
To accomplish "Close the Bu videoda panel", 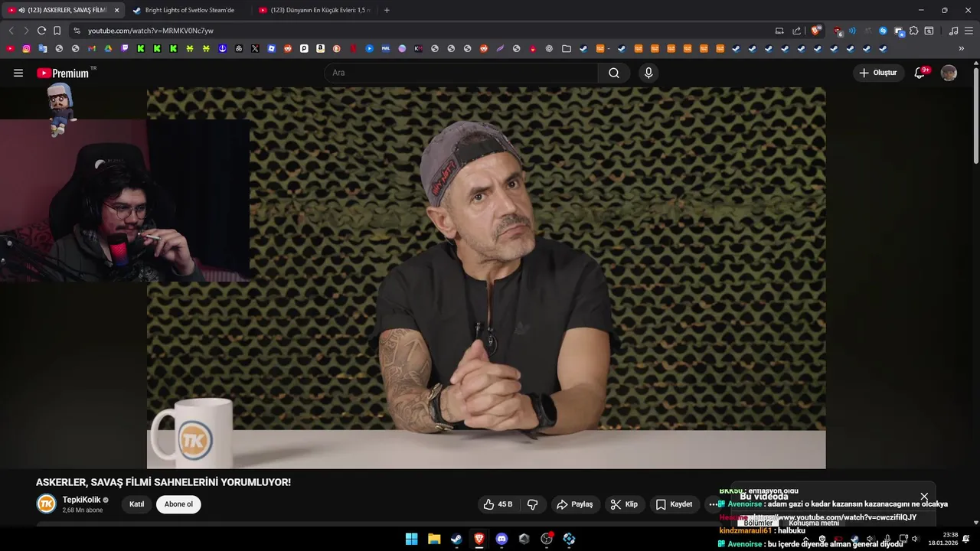I will [924, 497].
